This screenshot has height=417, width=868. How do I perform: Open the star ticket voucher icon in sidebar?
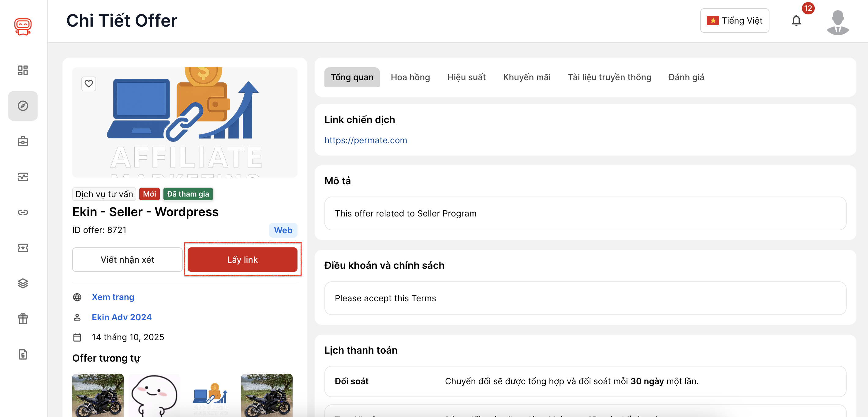[23, 248]
